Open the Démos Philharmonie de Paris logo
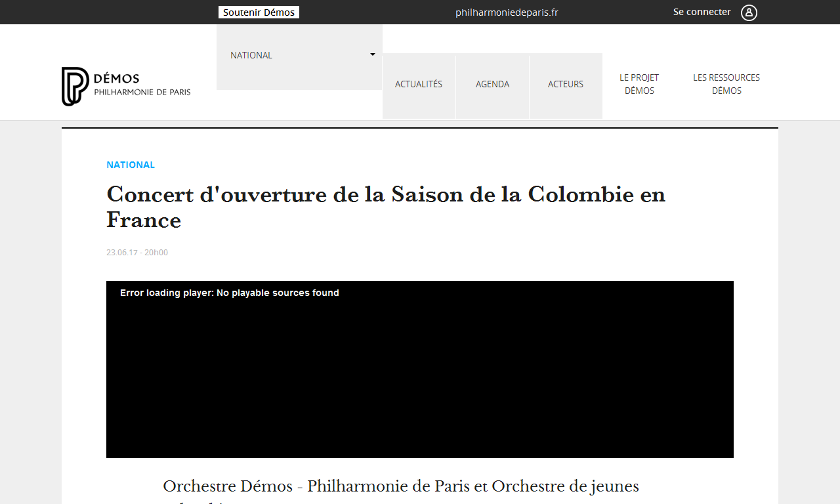The image size is (840, 504). click(x=126, y=86)
